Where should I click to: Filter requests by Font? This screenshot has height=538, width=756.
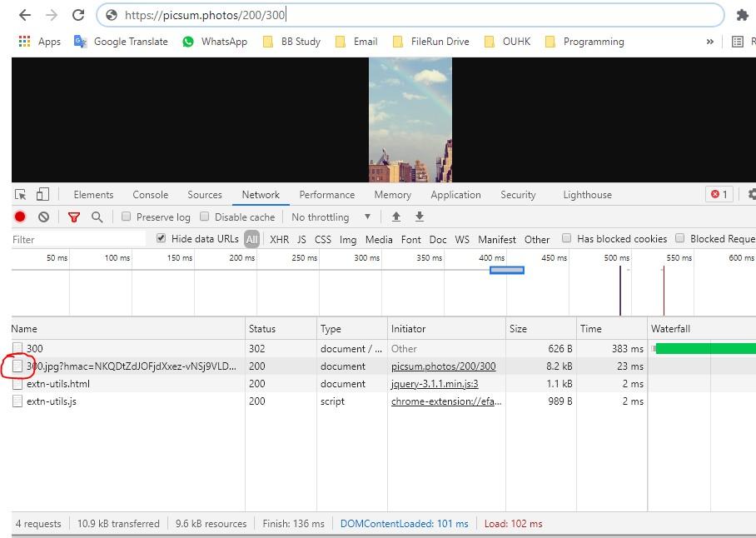pyautogui.click(x=410, y=239)
